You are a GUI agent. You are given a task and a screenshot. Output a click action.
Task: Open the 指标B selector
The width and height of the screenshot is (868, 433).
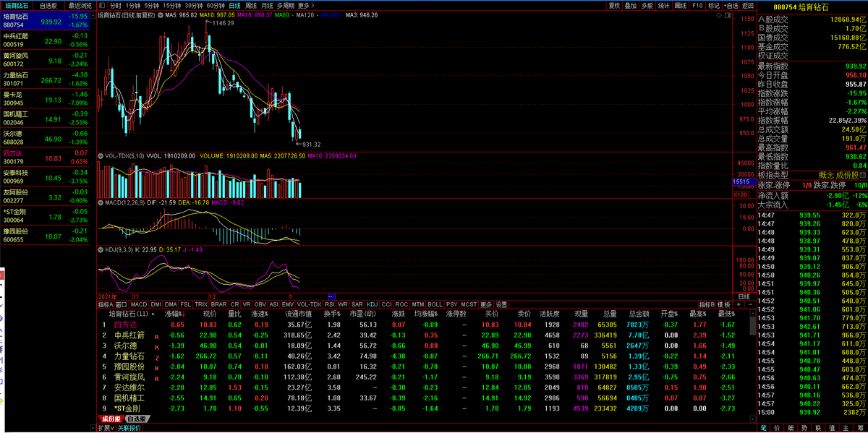[x=706, y=304]
